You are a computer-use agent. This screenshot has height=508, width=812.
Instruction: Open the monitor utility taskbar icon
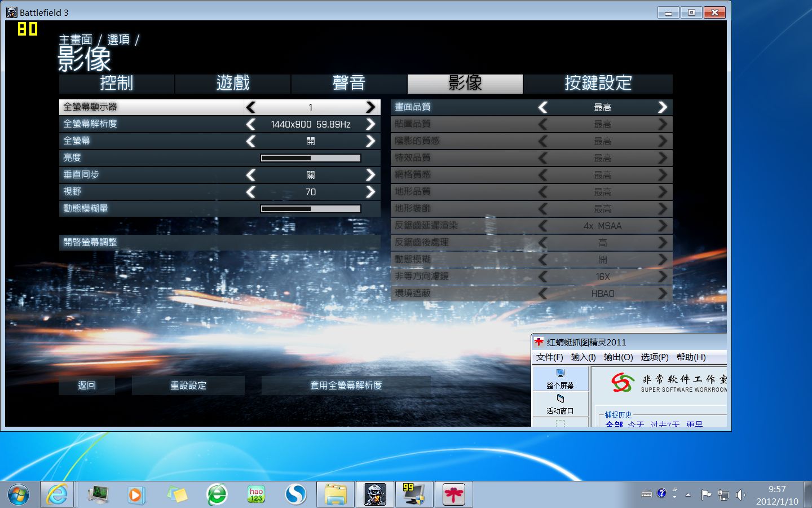(x=98, y=495)
